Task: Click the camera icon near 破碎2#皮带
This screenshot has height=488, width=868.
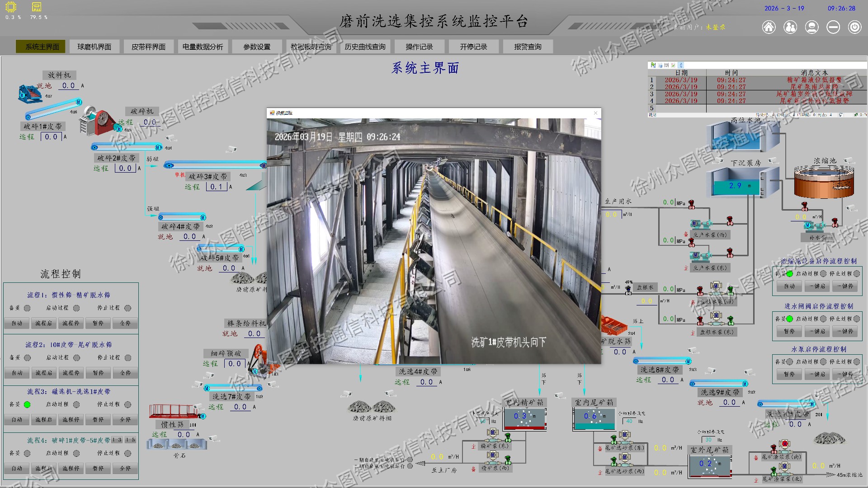Action: pyautogui.click(x=170, y=137)
